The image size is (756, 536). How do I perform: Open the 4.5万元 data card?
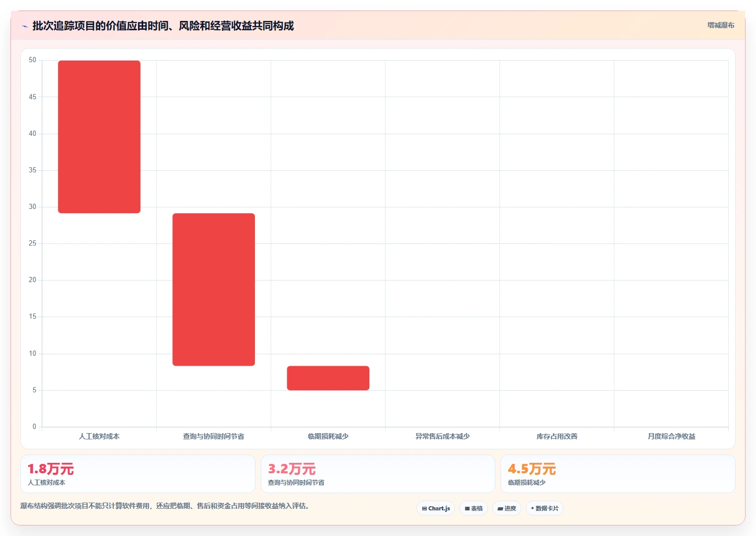point(618,474)
